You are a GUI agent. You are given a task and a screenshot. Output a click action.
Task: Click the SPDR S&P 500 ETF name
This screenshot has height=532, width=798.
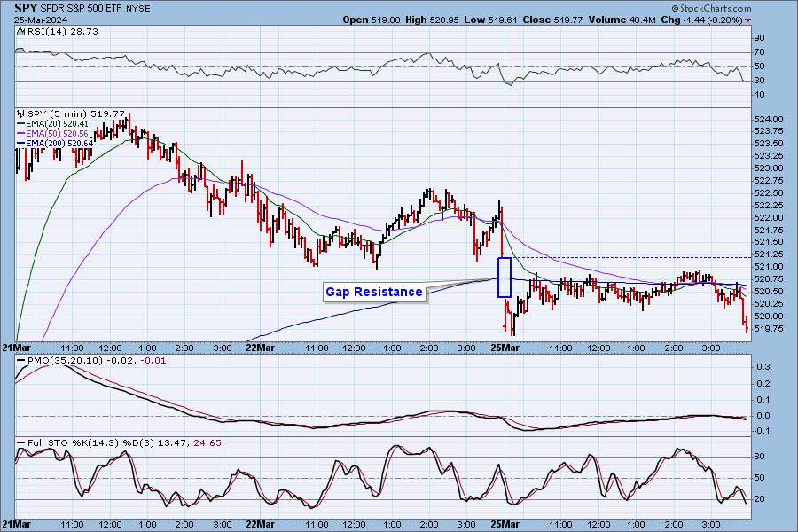tap(82, 9)
